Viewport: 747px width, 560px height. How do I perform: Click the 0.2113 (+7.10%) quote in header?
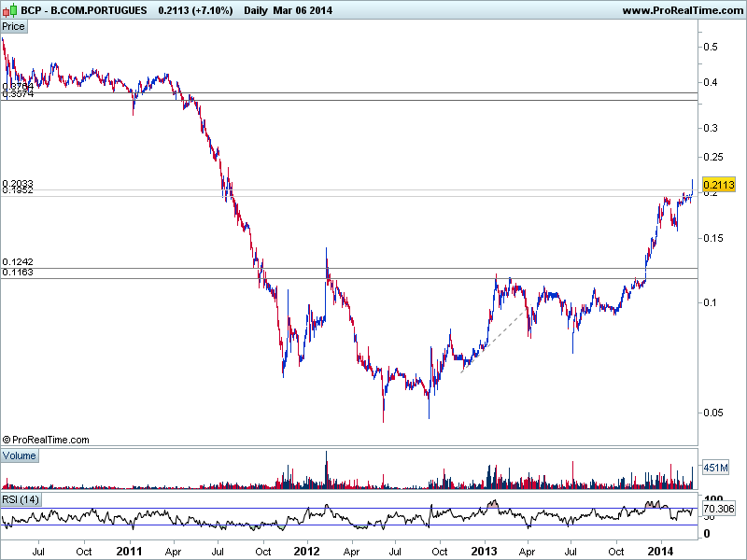tap(195, 10)
